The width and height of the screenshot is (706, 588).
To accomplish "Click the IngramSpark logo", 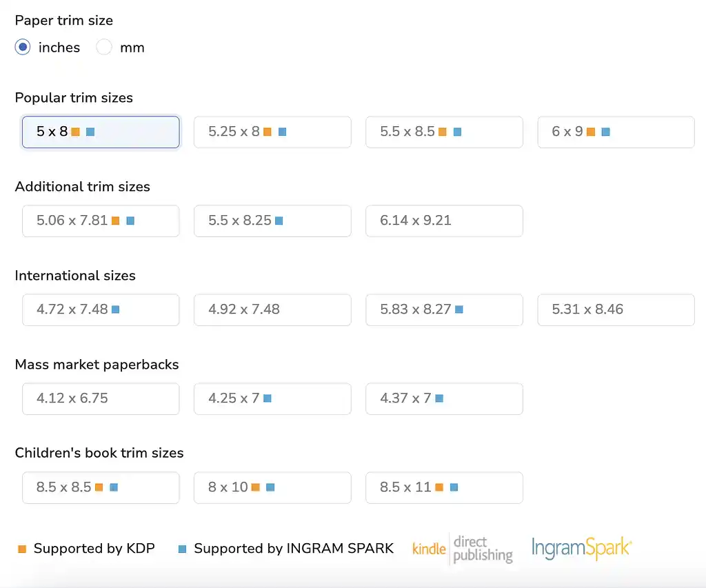I will [581, 549].
